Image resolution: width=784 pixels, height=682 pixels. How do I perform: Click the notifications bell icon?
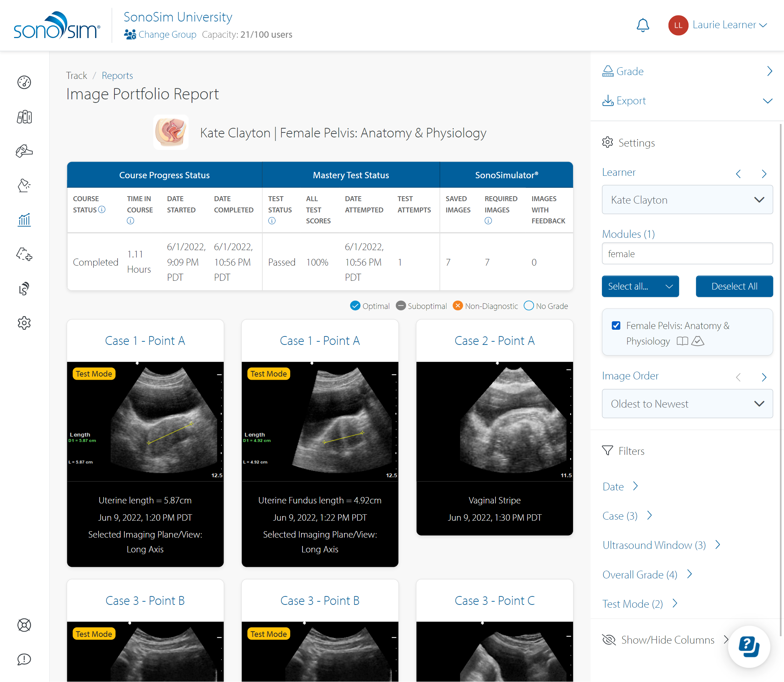click(643, 25)
